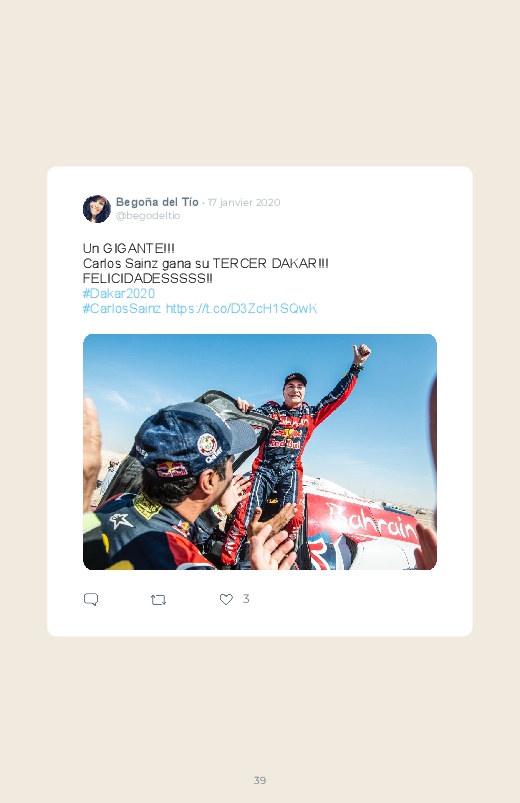Click the Red Bull logo on the cap
This screenshot has width=520, height=803.
(172, 469)
